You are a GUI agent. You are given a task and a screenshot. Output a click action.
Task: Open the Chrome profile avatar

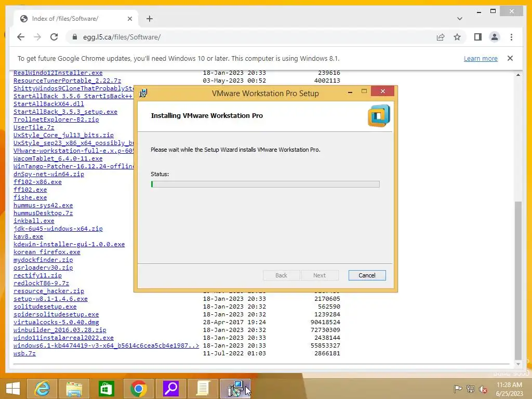pyautogui.click(x=495, y=37)
